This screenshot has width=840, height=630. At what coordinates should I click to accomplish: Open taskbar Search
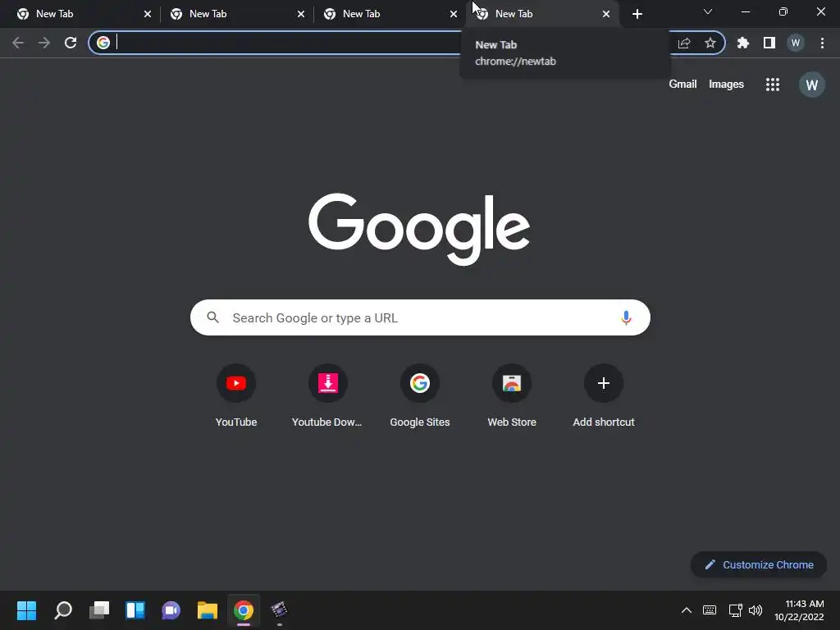[63, 610]
